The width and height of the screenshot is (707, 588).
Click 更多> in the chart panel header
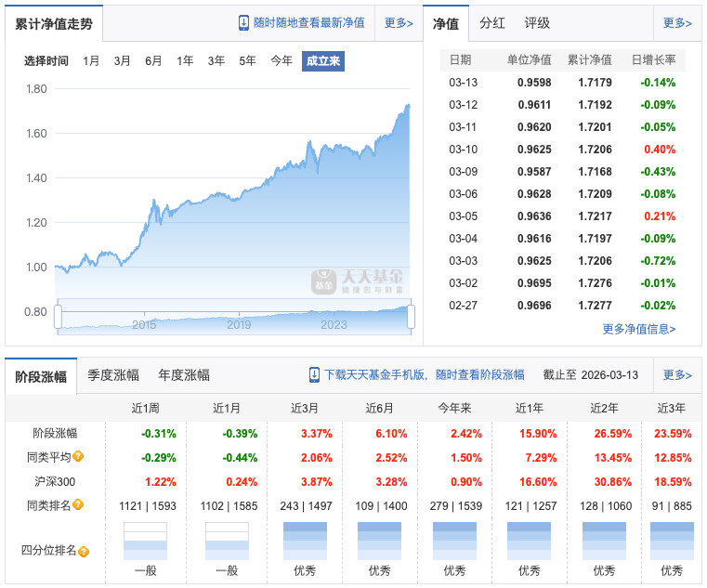(399, 23)
